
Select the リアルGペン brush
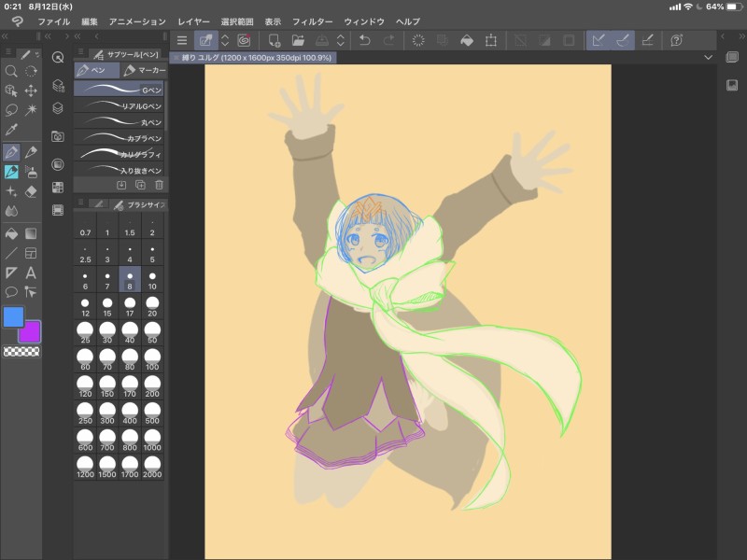(120, 106)
